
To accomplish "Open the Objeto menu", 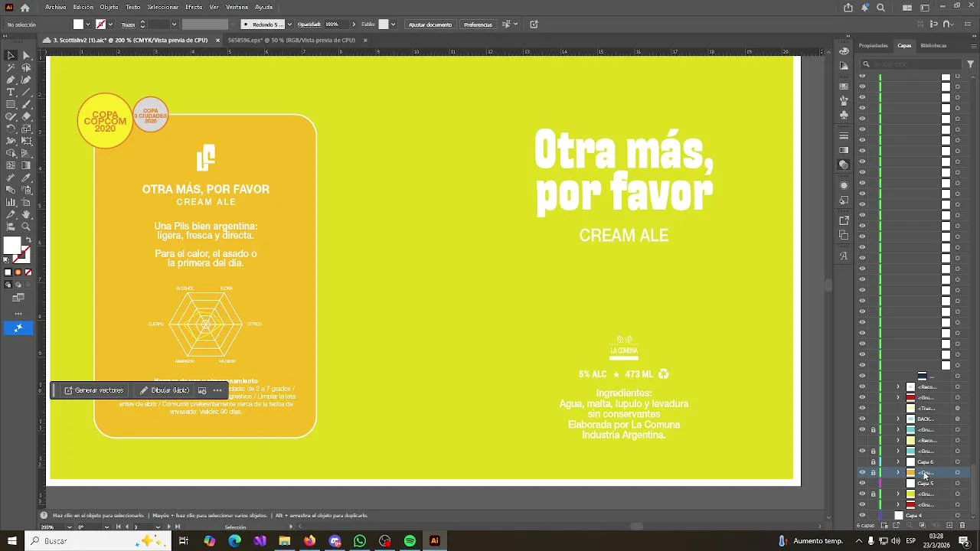I will [x=109, y=7].
